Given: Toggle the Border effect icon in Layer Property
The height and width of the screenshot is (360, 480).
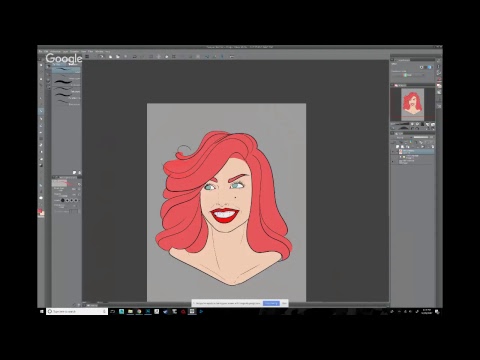Looking at the screenshot, I should point(421,67).
